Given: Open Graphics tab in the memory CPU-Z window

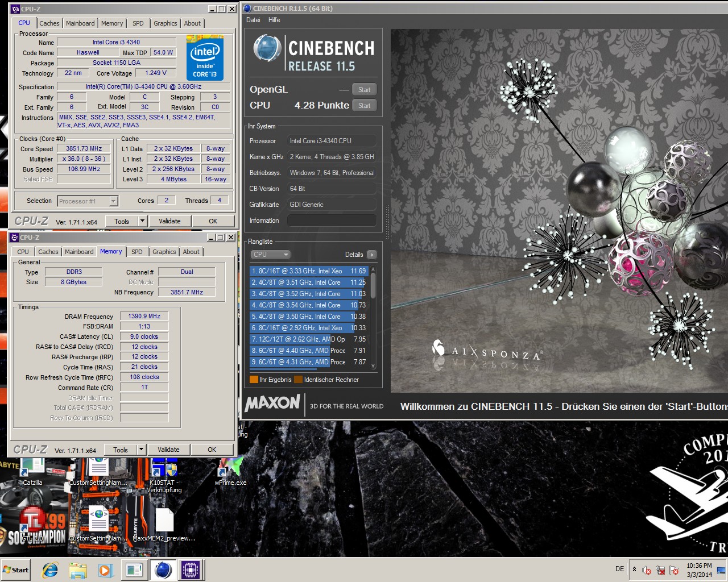Looking at the screenshot, I should [164, 252].
